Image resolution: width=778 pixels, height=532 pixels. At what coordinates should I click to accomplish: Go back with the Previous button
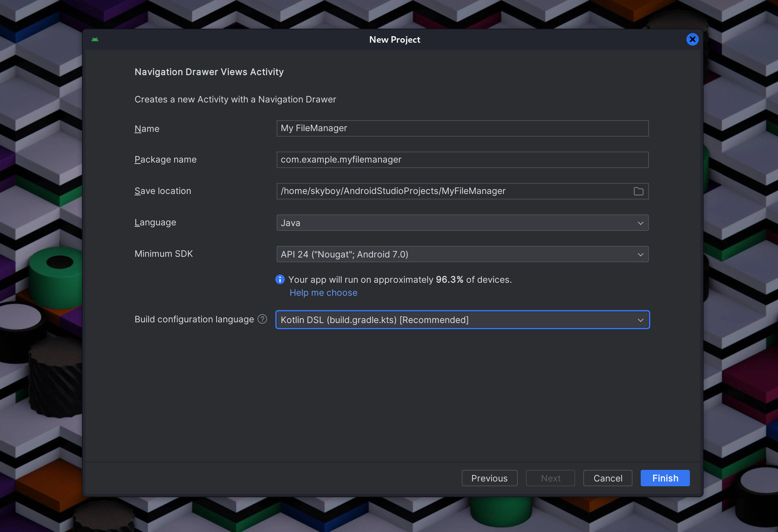click(489, 478)
